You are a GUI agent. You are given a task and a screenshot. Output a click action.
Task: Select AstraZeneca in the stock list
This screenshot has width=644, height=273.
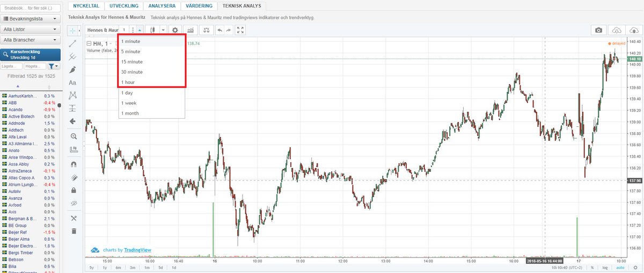(20, 171)
